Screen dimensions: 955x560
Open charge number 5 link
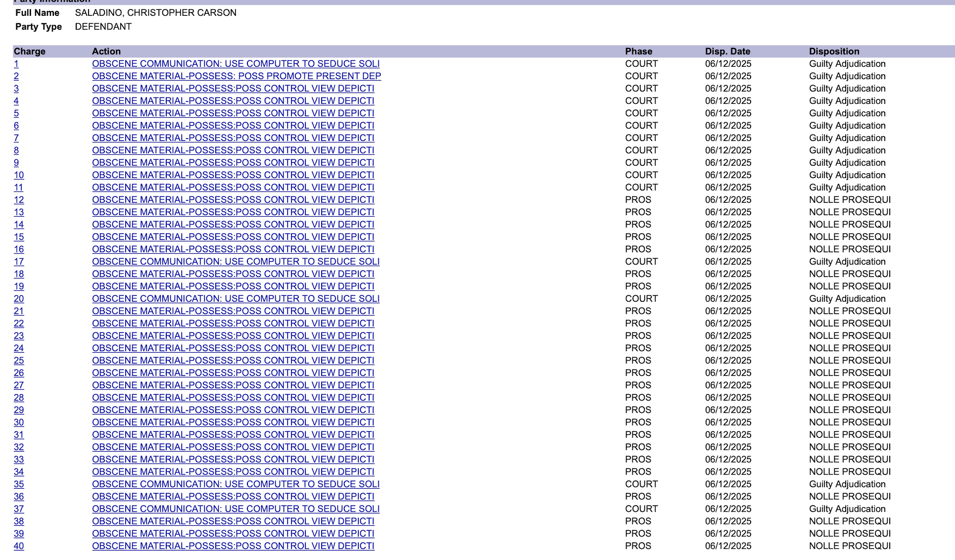click(x=16, y=113)
